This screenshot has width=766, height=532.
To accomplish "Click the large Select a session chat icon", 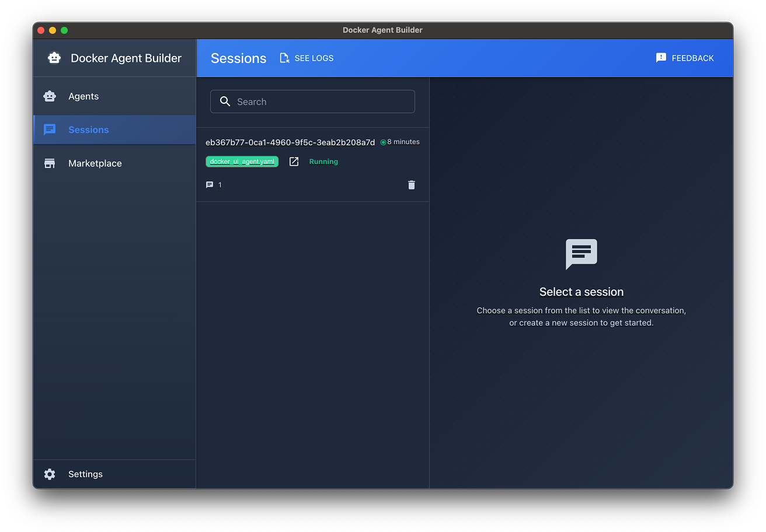I will point(581,254).
